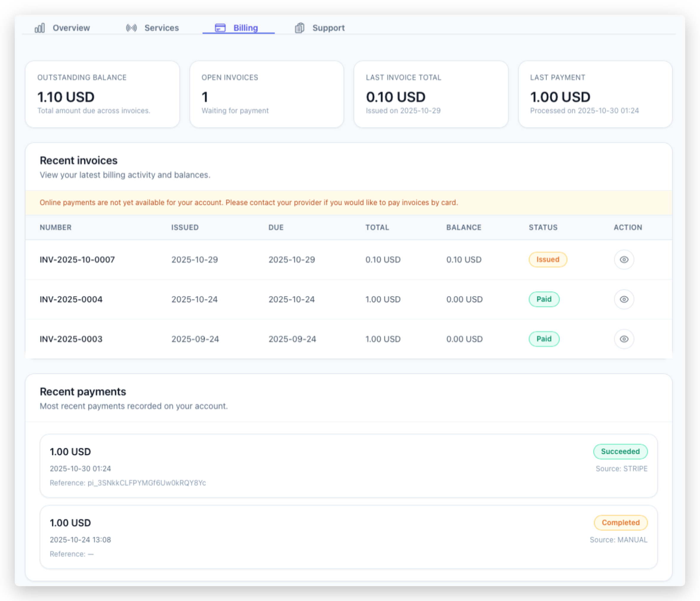Click the Last Payment summary card
The height and width of the screenshot is (601, 700).
(595, 94)
